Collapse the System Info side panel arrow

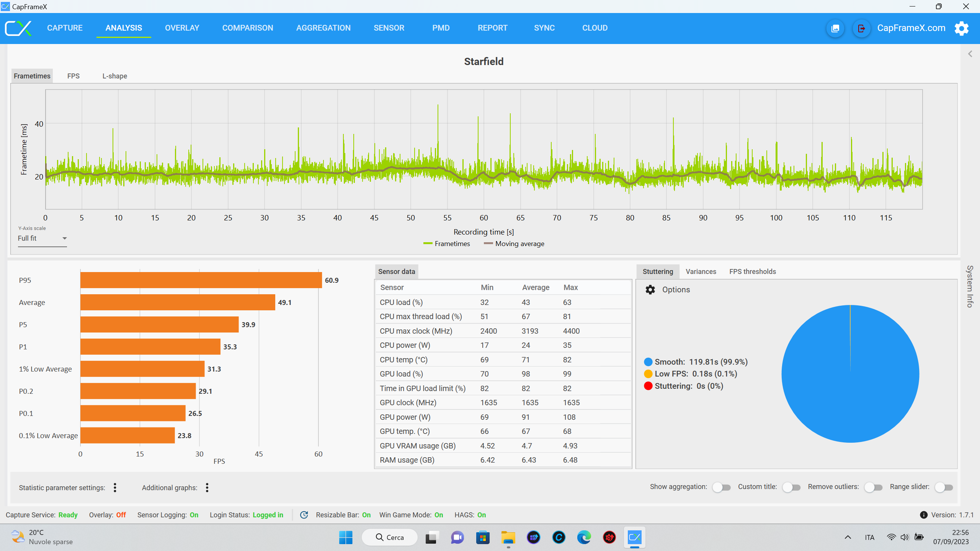[970, 54]
